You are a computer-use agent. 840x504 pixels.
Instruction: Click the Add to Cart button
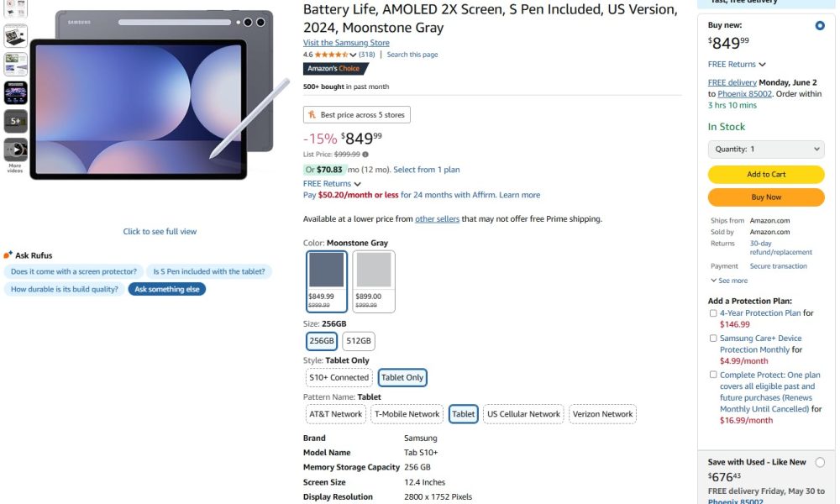pos(765,174)
